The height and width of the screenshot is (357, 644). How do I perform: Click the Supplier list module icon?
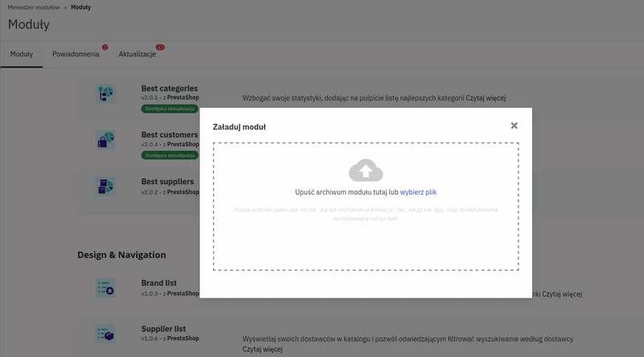tap(105, 333)
